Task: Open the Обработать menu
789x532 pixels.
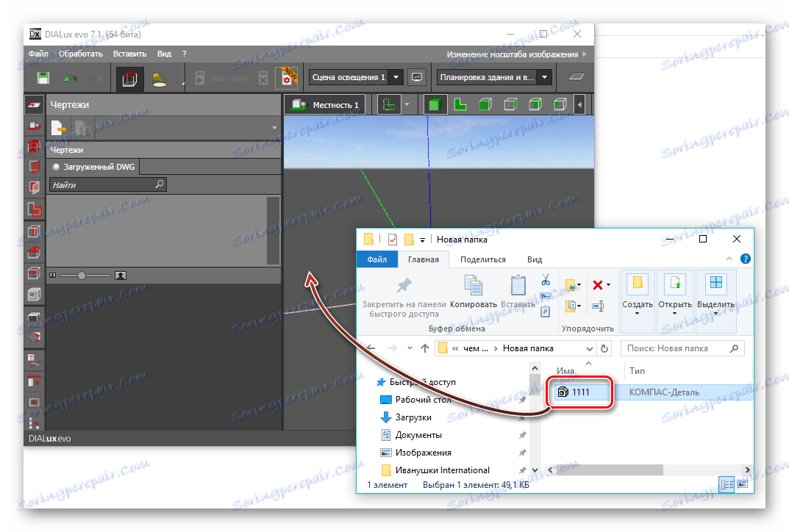Action: (80, 54)
